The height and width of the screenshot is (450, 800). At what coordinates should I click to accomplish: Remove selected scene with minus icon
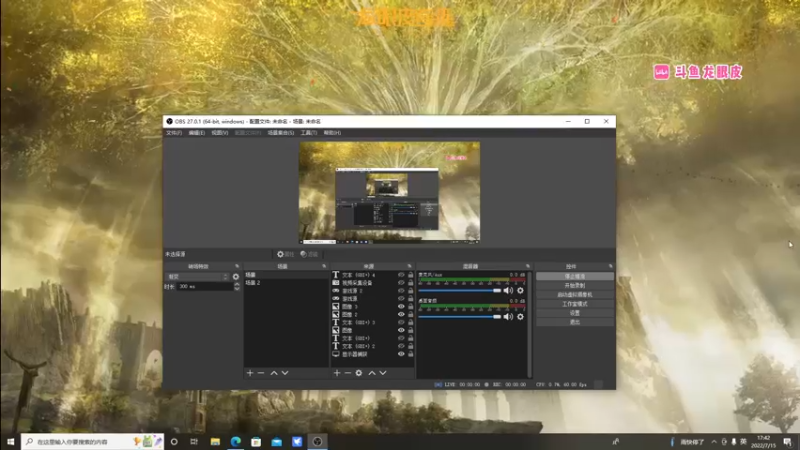[x=261, y=373]
